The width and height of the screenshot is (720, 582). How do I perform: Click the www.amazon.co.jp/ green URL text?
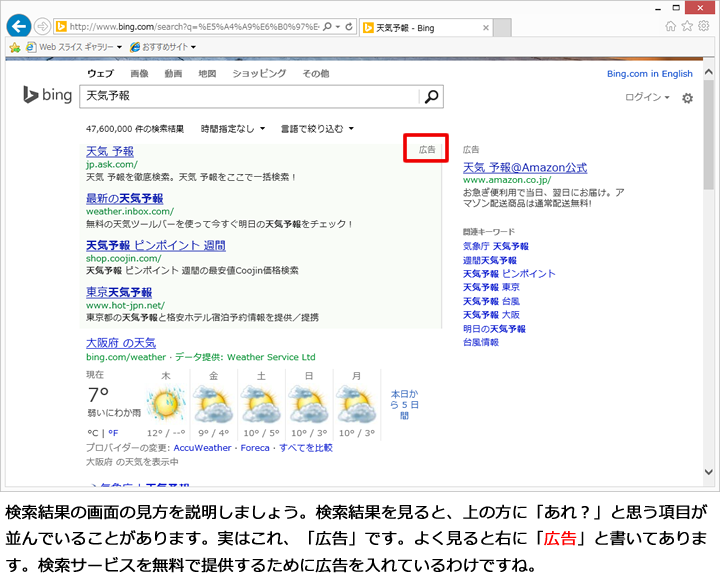[x=507, y=180]
